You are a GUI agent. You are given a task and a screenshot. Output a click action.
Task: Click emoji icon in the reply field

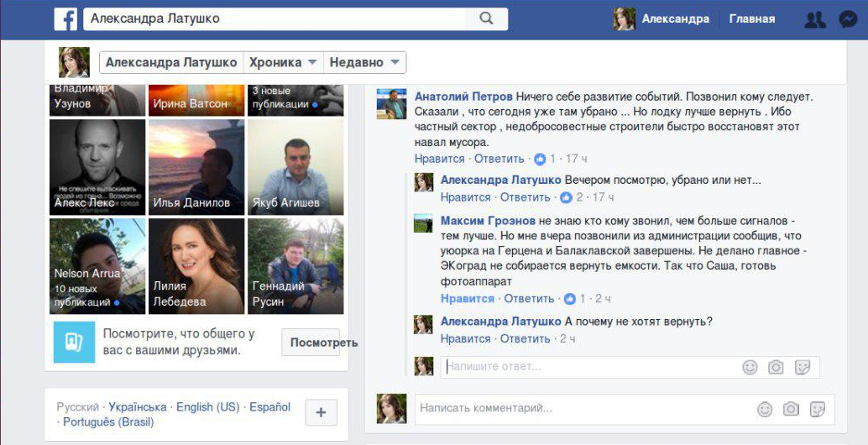(x=750, y=367)
